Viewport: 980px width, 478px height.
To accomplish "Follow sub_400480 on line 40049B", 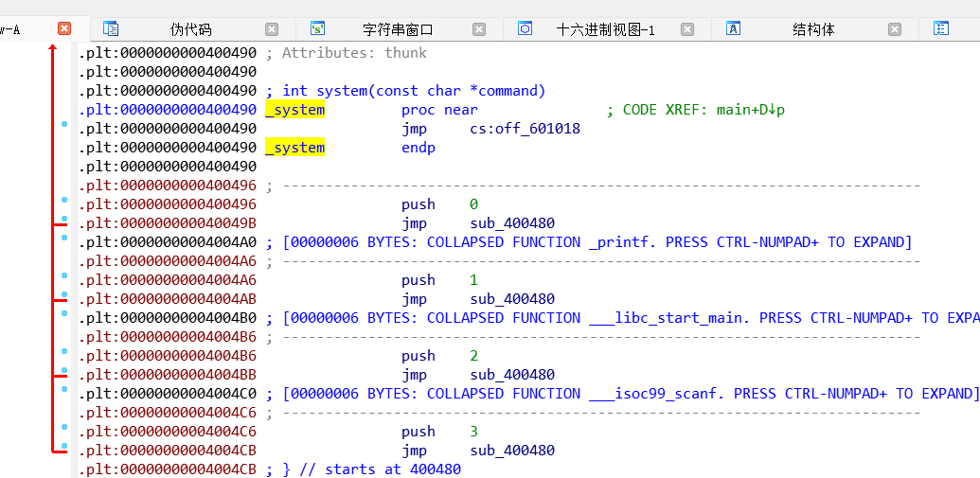I will coord(512,223).
